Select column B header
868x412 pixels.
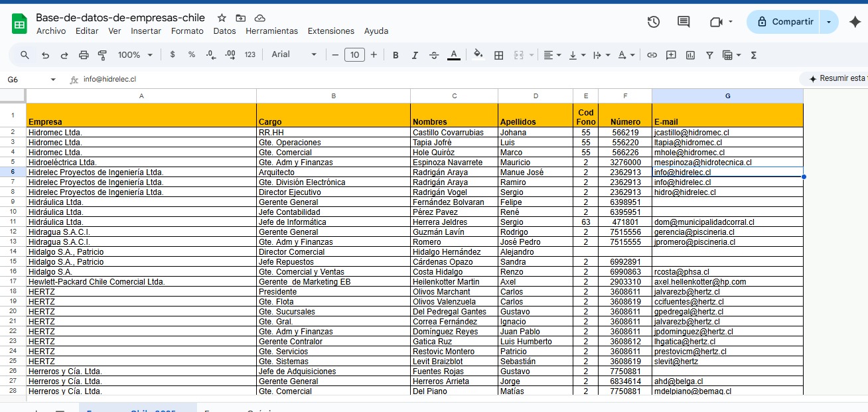[x=334, y=96]
